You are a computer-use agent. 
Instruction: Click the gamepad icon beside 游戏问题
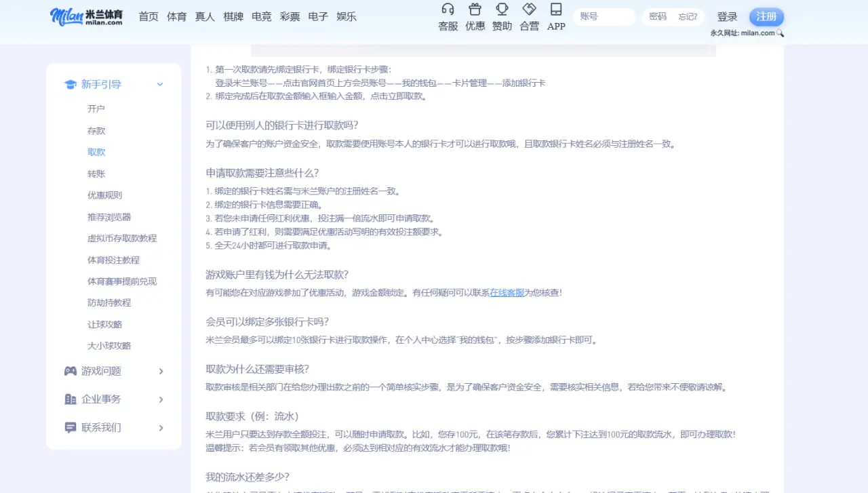click(71, 371)
